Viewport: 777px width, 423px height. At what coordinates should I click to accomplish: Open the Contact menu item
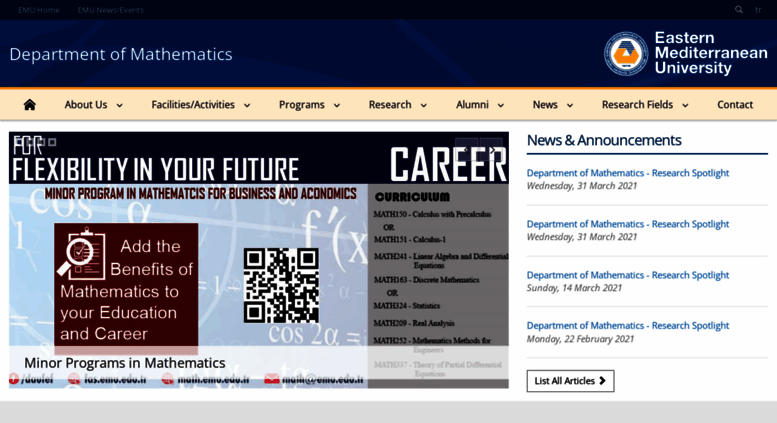735,105
